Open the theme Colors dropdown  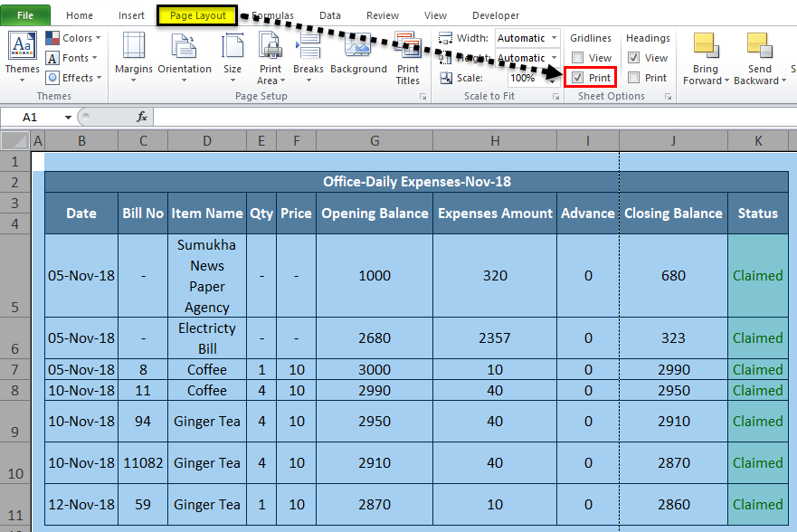click(x=77, y=38)
